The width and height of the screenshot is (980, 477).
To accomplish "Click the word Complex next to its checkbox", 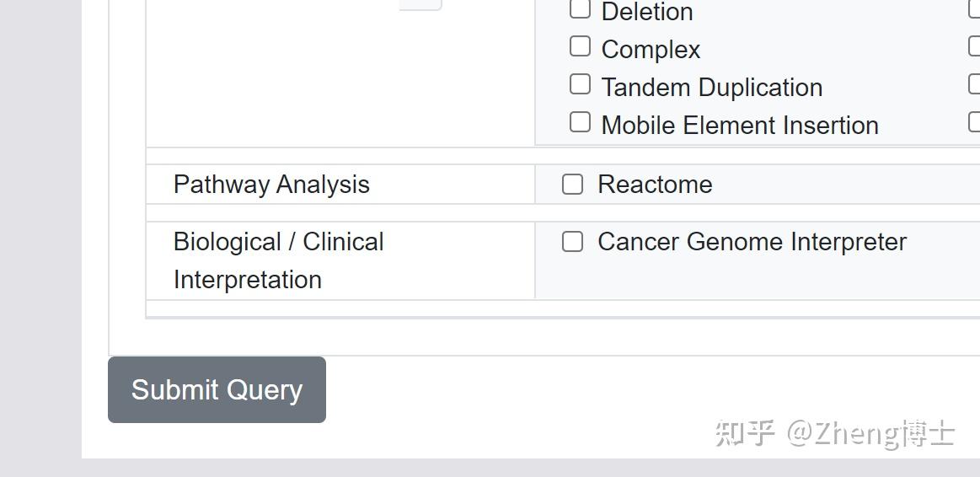I will coord(650,50).
